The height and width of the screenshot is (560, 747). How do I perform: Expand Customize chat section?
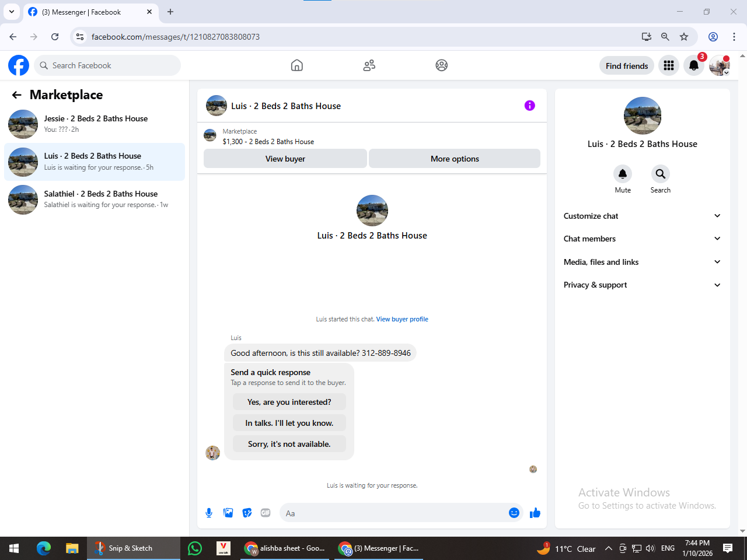[642, 216]
